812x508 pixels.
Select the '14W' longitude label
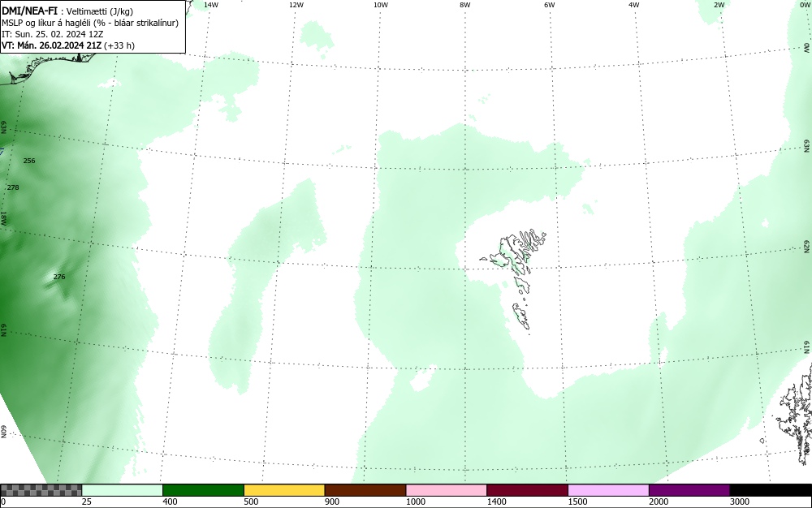point(211,5)
